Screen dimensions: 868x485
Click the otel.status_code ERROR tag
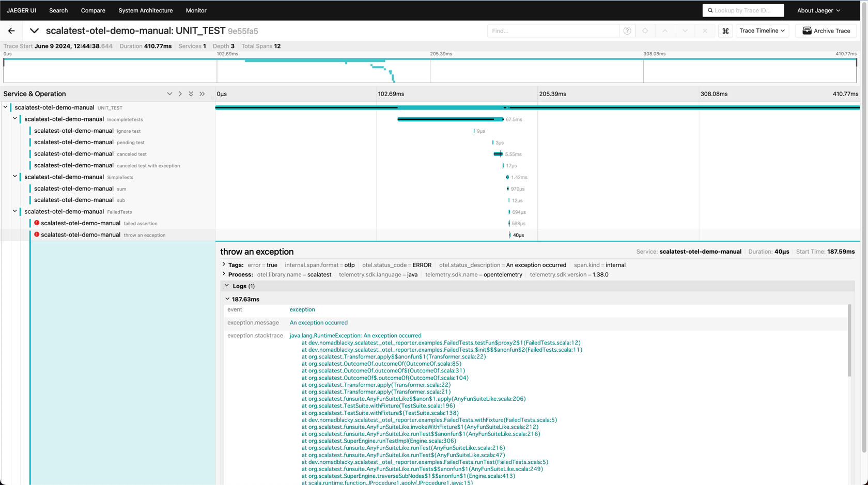pos(397,265)
